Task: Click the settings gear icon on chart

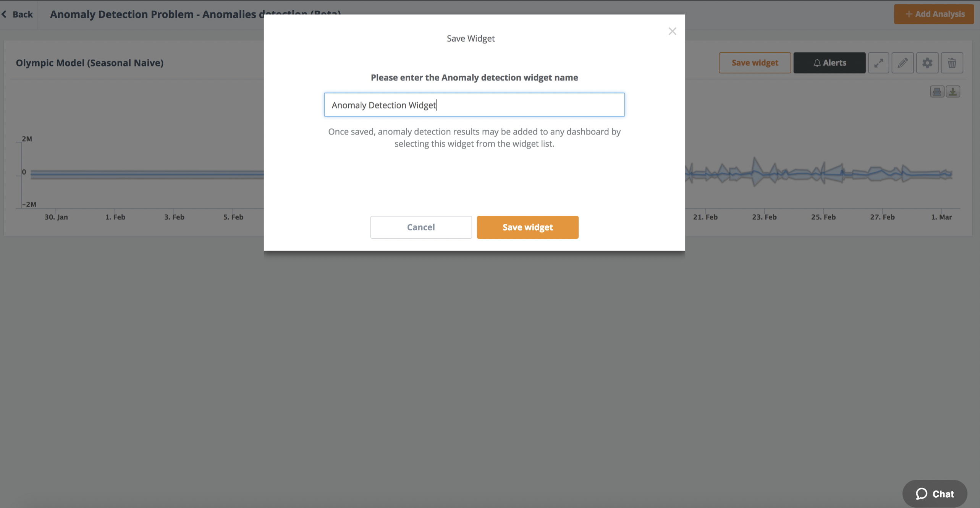Action: coord(928,62)
